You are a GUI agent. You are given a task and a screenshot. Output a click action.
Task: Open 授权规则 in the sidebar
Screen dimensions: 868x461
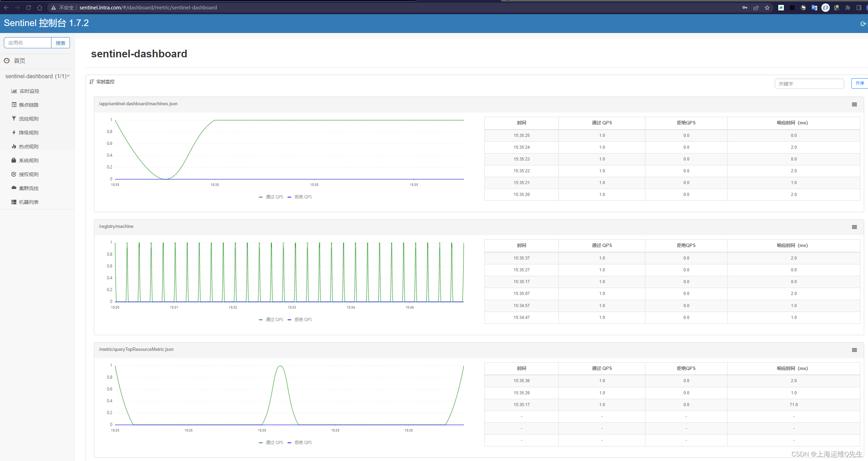29,174
